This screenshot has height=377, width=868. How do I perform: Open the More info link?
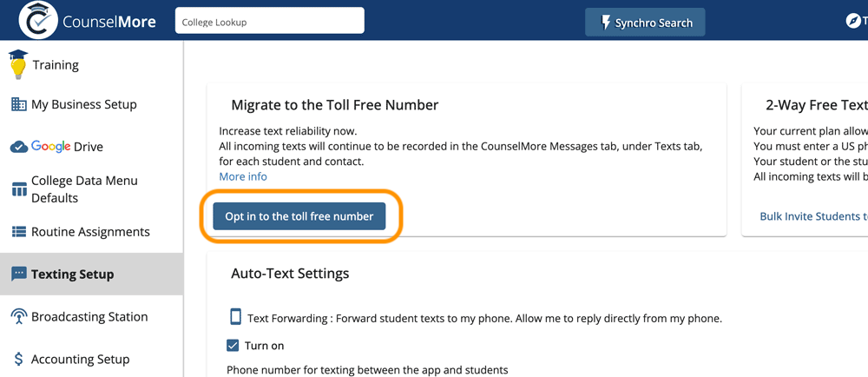tap(243, 176)
